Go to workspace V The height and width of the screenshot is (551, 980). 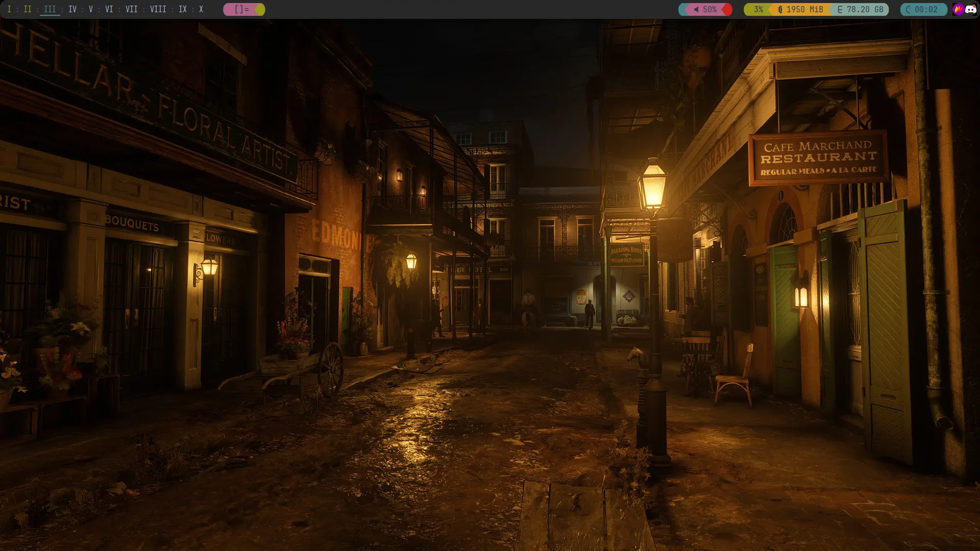(x=91, y=9)
